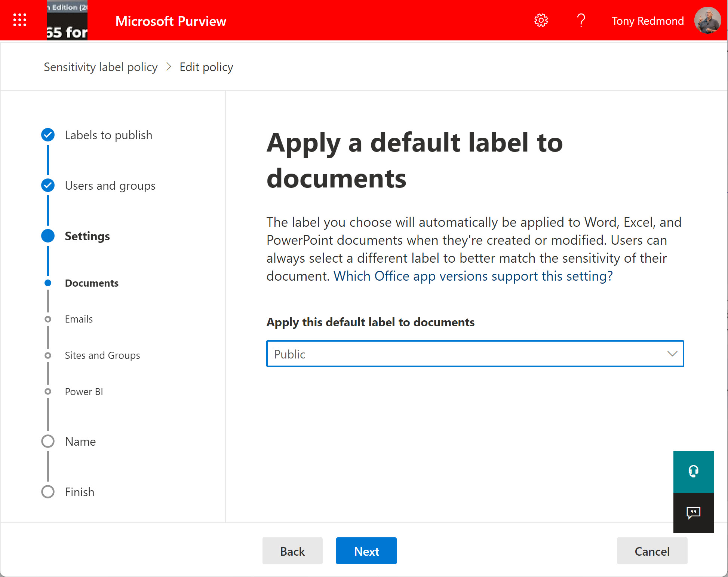
Task: Click the Cancel button
Action: tap(652, 551)
